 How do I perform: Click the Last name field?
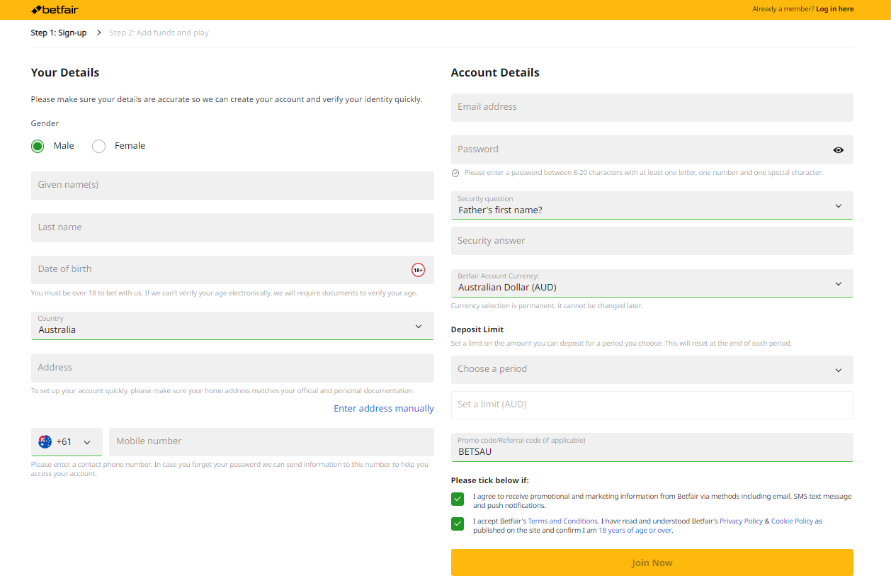pyautogui.click(x=232, y=228)
